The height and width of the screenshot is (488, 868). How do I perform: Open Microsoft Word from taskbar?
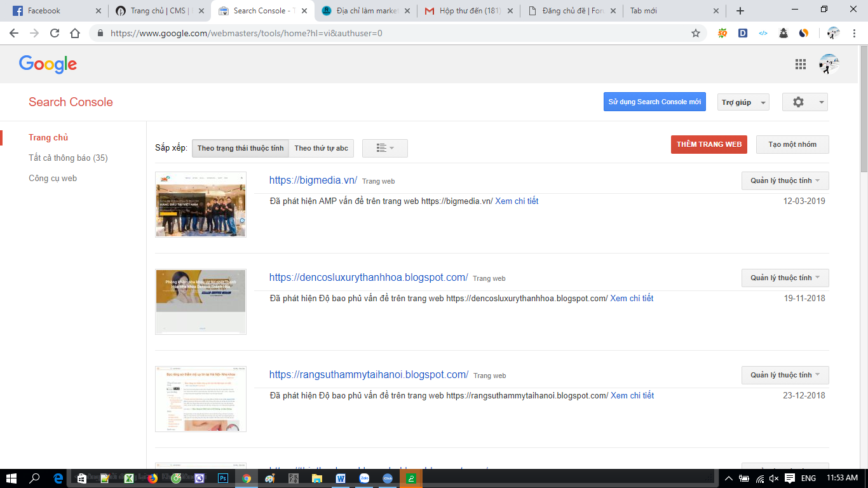click(x=341, y=478)
